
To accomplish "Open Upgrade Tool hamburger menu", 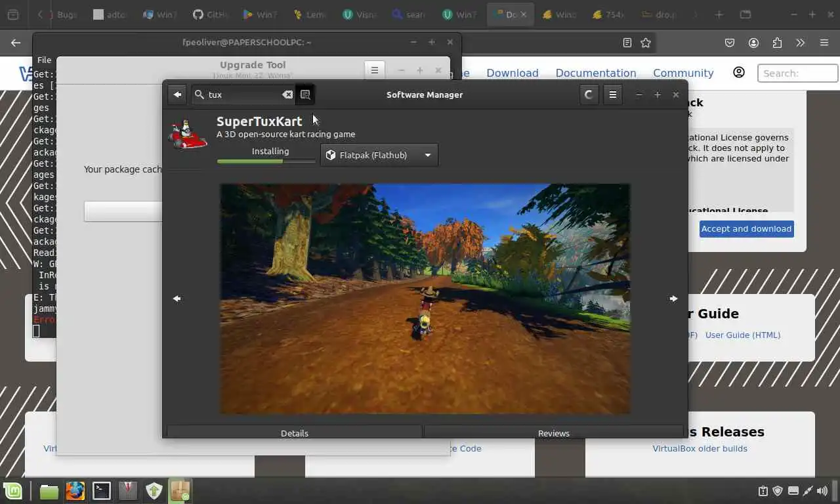I will click(x=374, y=70).
